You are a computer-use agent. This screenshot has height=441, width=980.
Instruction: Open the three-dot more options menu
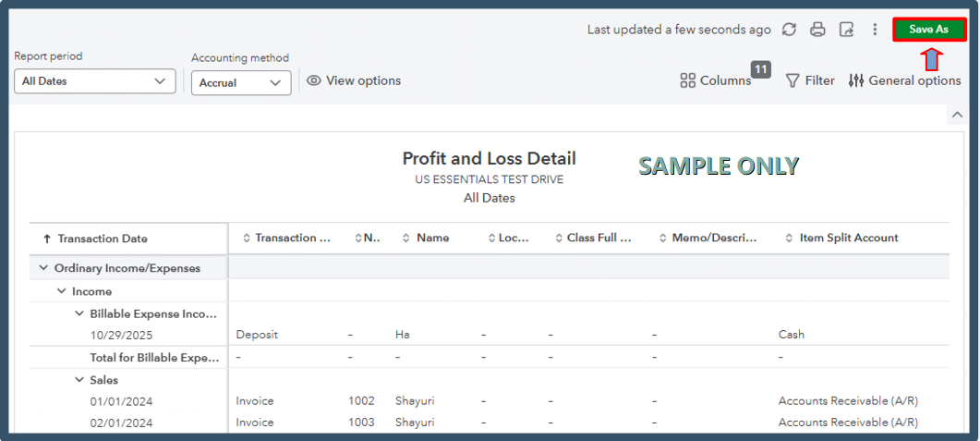(x=875, y=30)
